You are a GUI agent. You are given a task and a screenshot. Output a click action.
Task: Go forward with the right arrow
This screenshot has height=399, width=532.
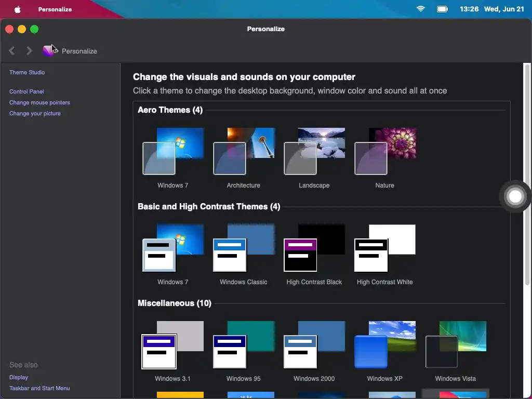[x=29, y=51]
